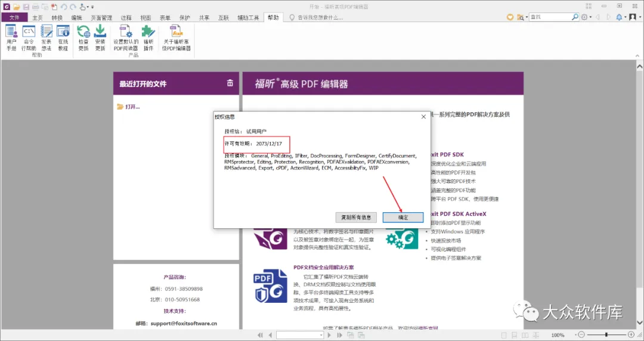Switch to the Share (共享) tab
The image size is (644, 341).
tap(204, 17)
